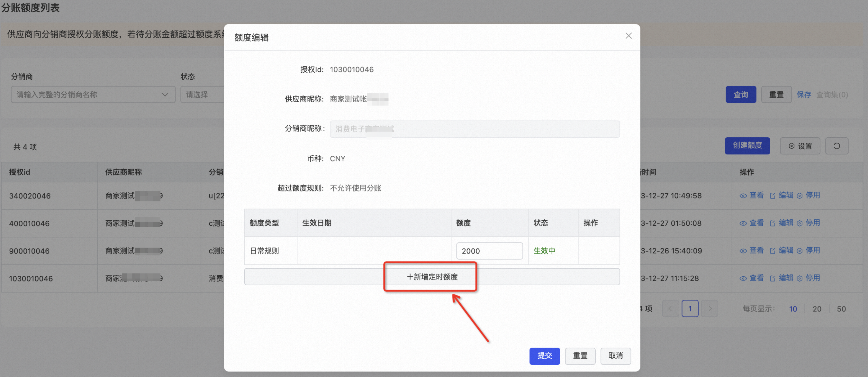
Task: View the row dated 3-12-27 01:50:08 via 查看
Action: (x=752, y=223)
